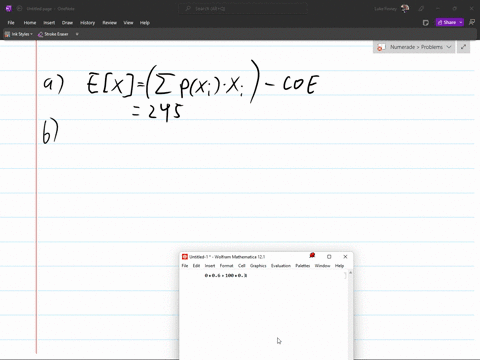Image resolution: width=480 pixels, height=360 pixels.
Task: Switch to OneNote View tab
Action: tap(128, 23)
